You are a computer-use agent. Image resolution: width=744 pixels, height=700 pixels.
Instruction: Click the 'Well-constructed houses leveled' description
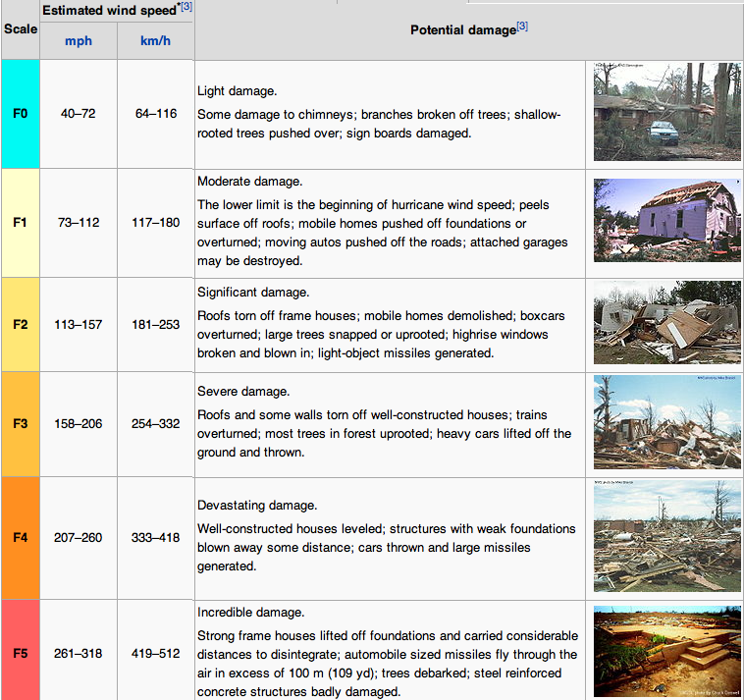click(387, 547)
